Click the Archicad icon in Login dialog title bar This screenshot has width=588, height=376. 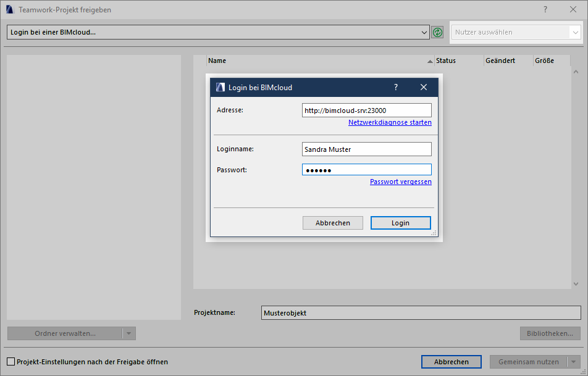point(220,87)
